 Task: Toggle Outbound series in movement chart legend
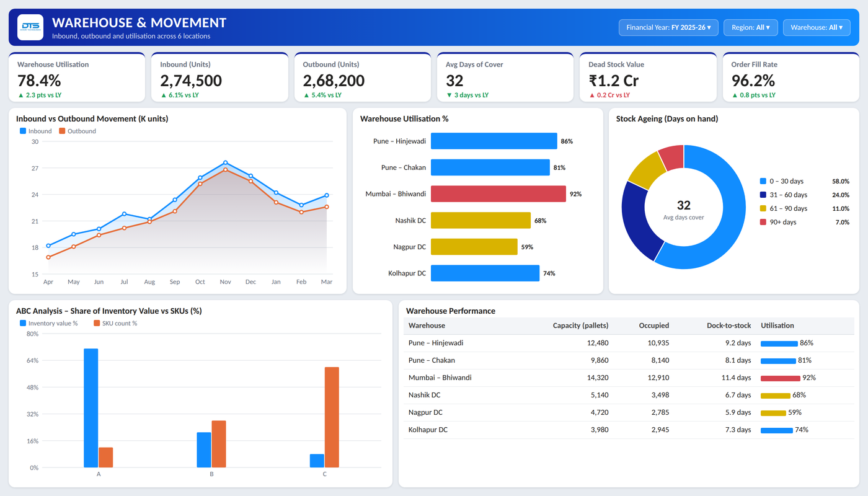pyautogui.click(x=77, y=131)
